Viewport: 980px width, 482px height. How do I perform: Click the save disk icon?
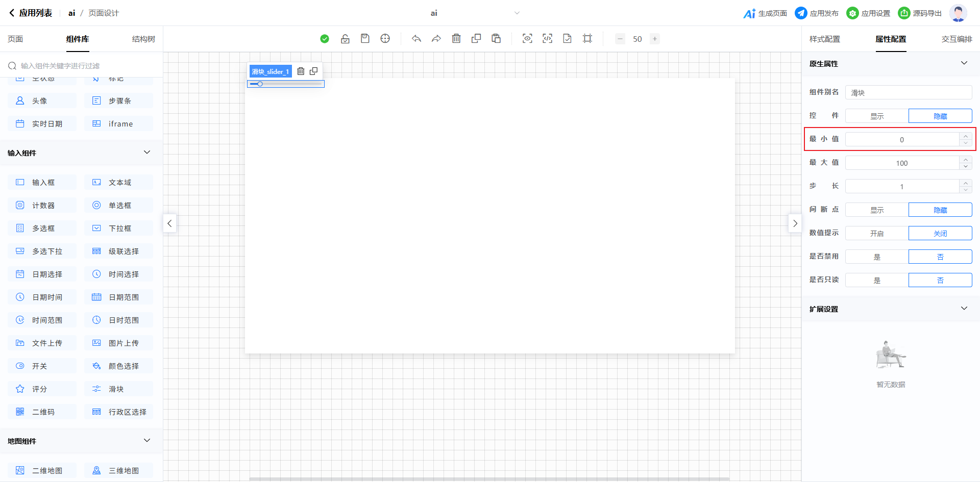(365, 39)
